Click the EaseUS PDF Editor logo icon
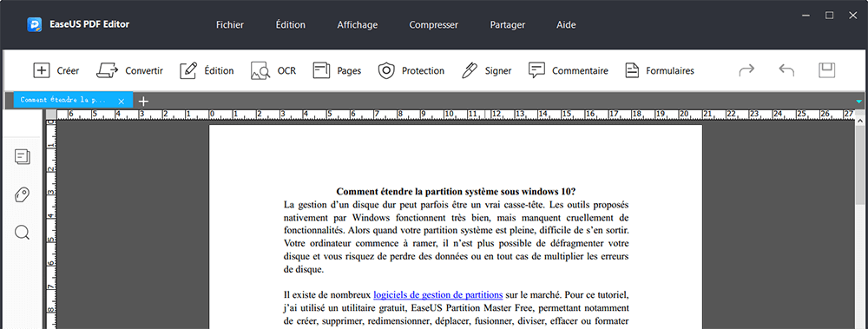Screen dimensions: 868x329 (35, 24)
